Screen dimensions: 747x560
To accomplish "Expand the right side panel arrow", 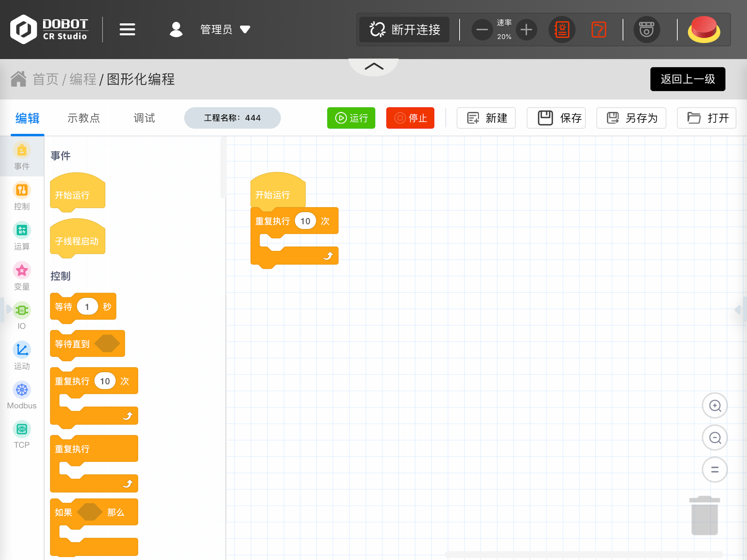I will 739,309.
